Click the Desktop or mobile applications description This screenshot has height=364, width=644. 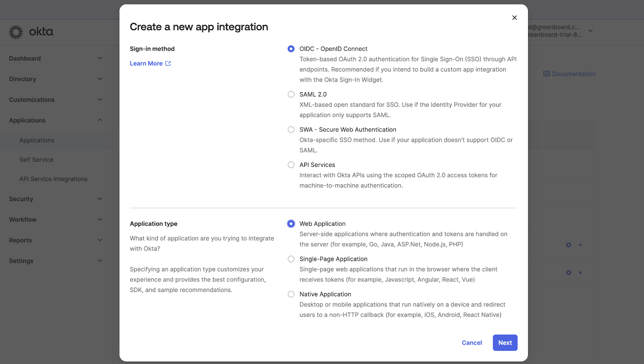(402, 310)
